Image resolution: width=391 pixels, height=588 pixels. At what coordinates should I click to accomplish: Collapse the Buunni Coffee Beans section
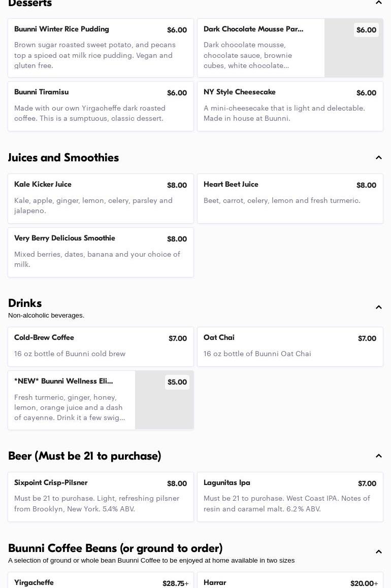pyautogui.click(x=379, y=551)
